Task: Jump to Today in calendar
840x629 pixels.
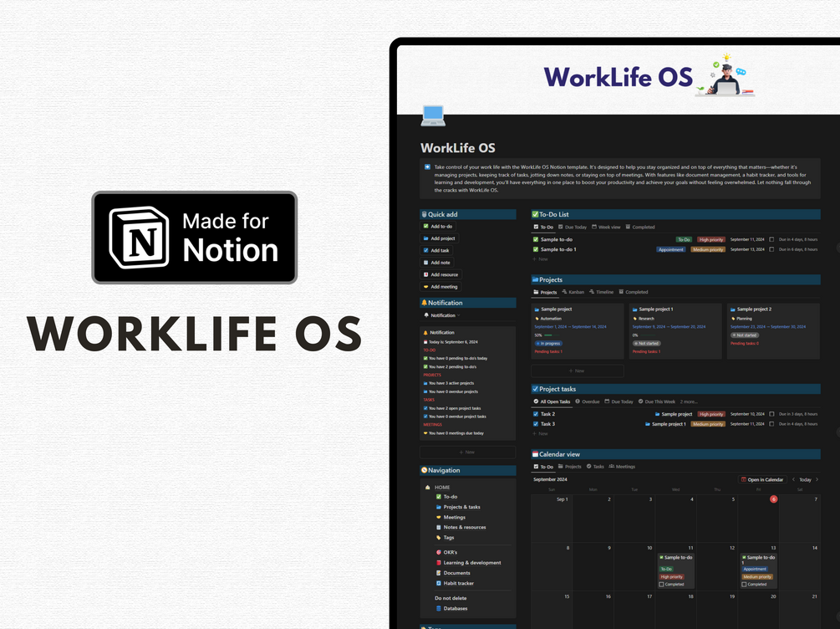Action: click(x=805, y=480)
